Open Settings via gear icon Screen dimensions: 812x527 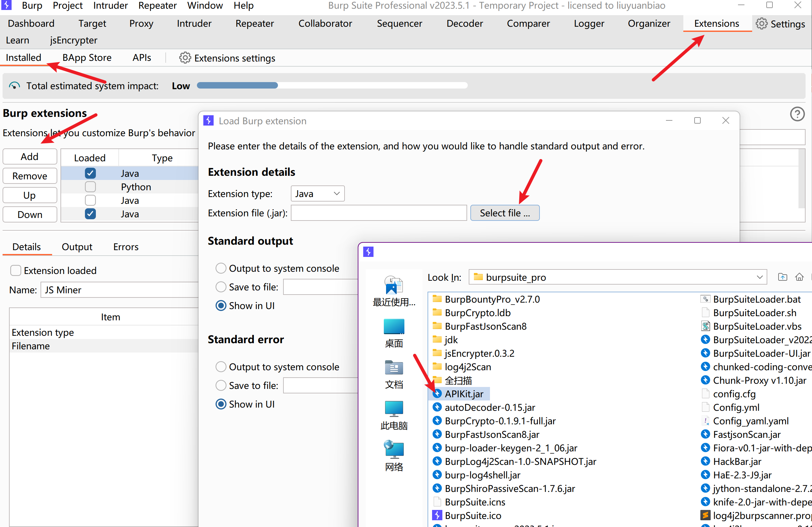[761, 24]
